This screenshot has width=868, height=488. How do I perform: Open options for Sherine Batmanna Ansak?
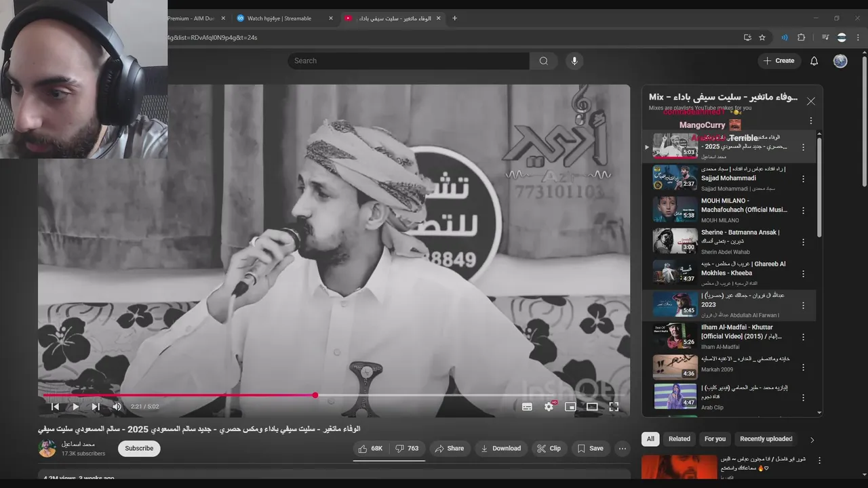click(x=804, y=242)
